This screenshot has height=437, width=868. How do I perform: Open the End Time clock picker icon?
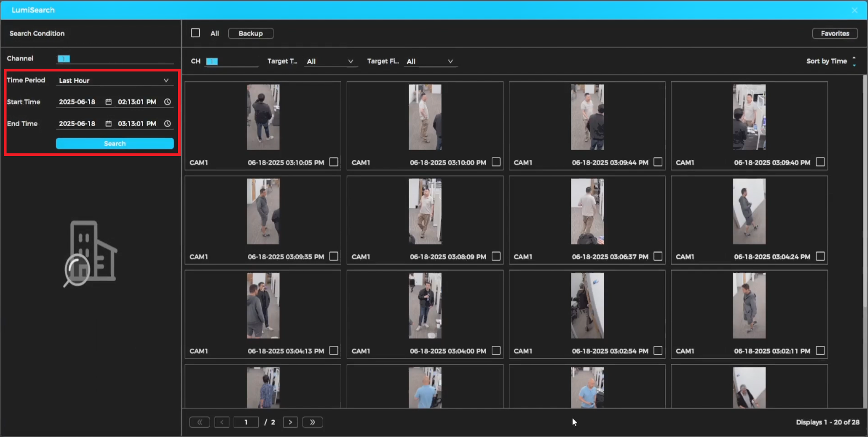[x=168, y=124]
